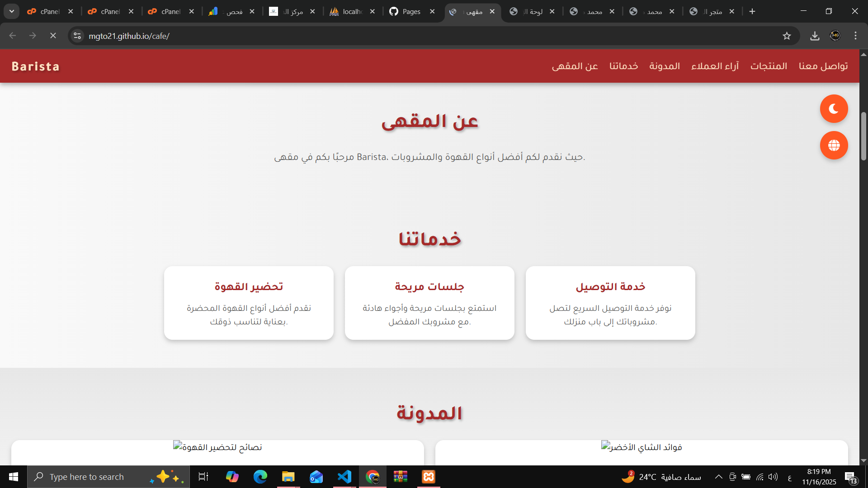The width and height of the screenshot is (868, 488).
Task: Open the المنتجات navigation link
Action: pyautogui.click(x=769, y=66)
